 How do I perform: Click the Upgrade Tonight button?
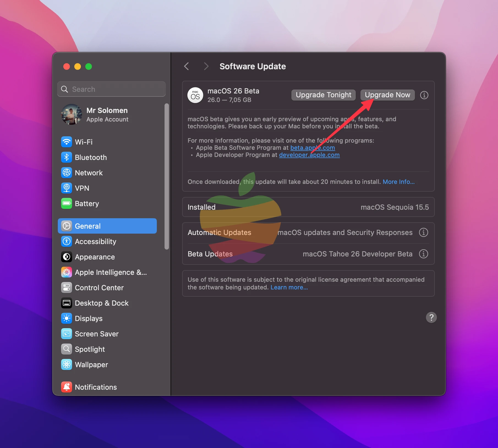click(323, 95)
